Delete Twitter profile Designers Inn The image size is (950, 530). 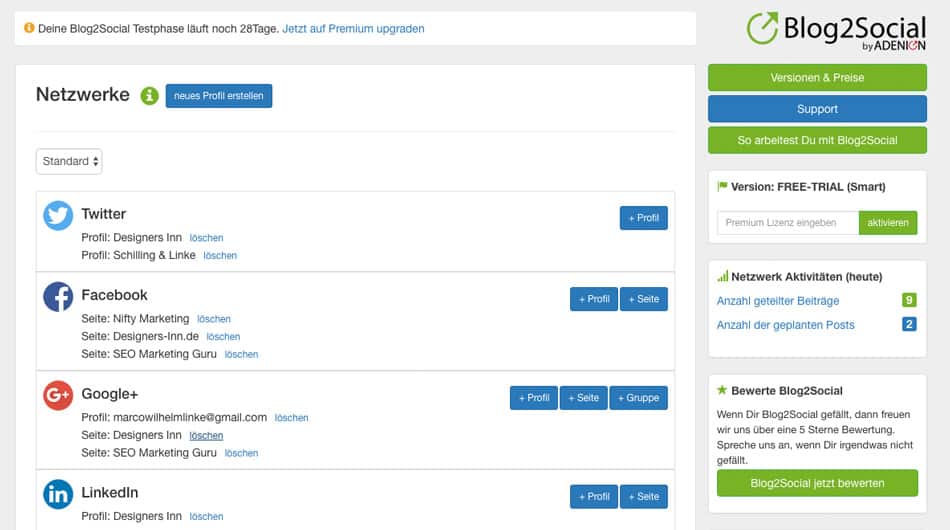click(x=206, y=238)
